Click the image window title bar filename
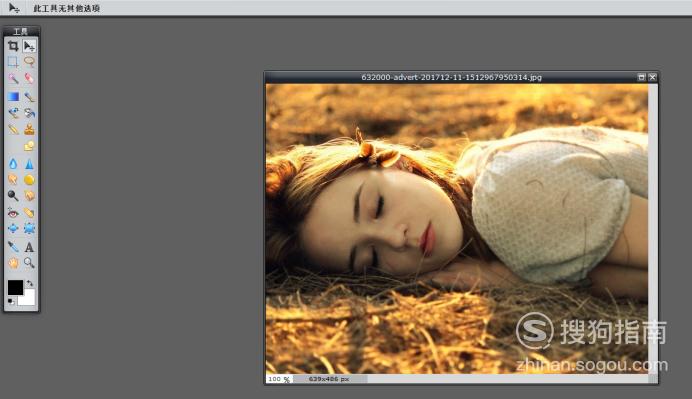The width and height of the screenshot is (692, 399). point(451,77)
